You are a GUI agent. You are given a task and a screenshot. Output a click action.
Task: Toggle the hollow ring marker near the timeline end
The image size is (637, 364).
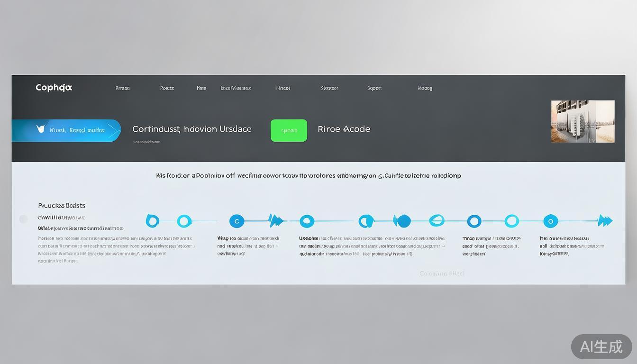coord(512,220)
